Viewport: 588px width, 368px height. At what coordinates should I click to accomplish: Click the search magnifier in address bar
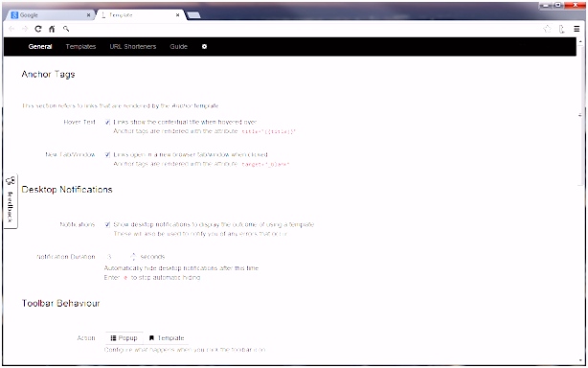66,29
